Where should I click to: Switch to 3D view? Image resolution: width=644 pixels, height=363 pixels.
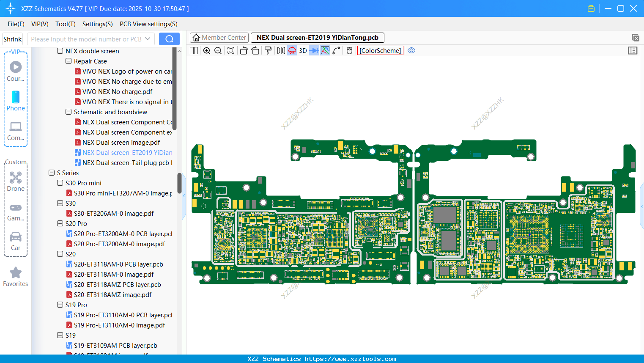pos(303,51)
